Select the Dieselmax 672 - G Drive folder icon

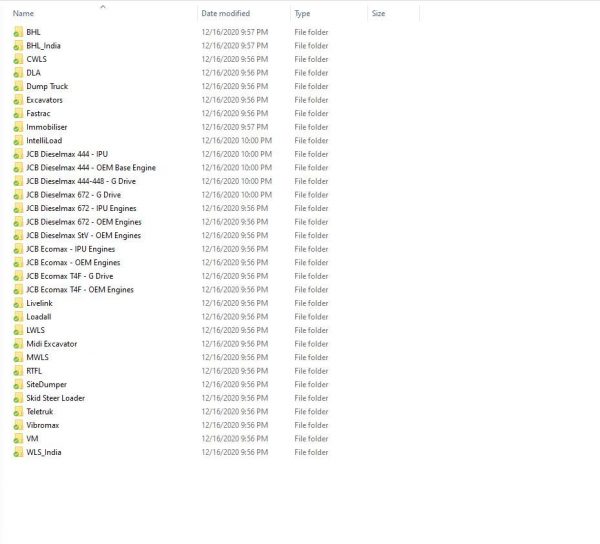click(18, 195)
